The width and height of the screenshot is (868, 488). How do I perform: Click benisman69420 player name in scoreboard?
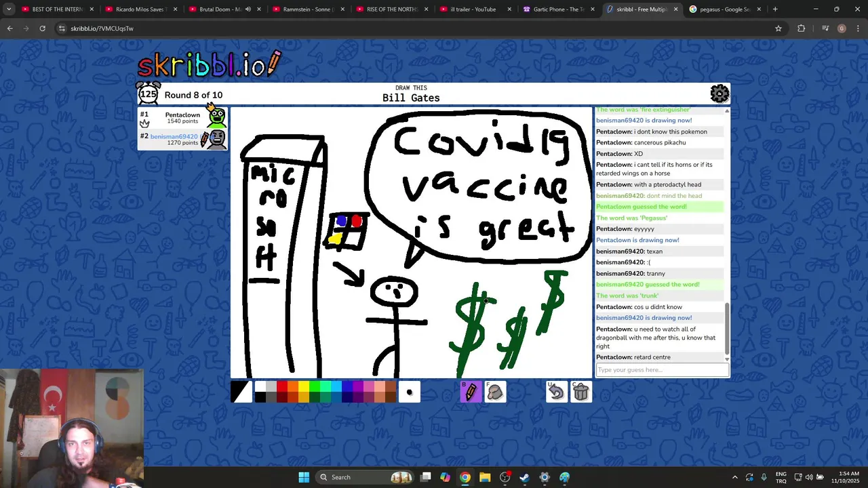tap(174, 136)
